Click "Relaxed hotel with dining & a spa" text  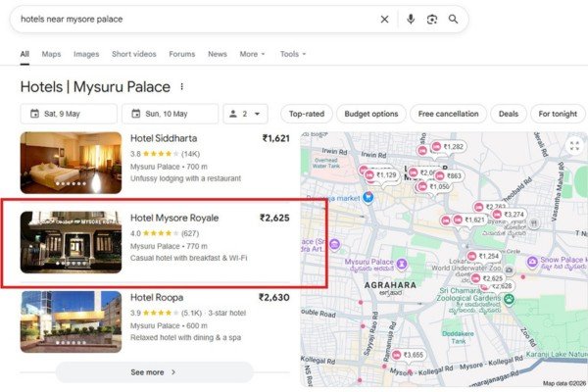[185, 337]
